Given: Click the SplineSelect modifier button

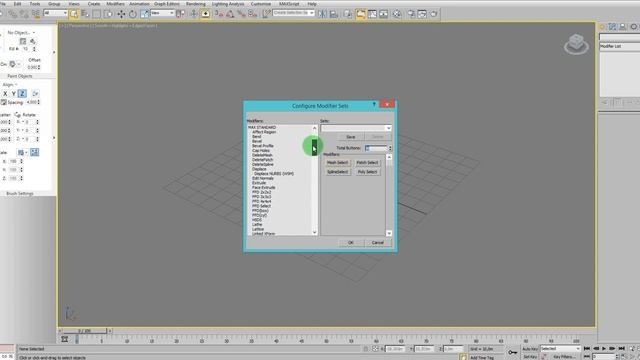Looking at the screenshot, I should (338, 172).
